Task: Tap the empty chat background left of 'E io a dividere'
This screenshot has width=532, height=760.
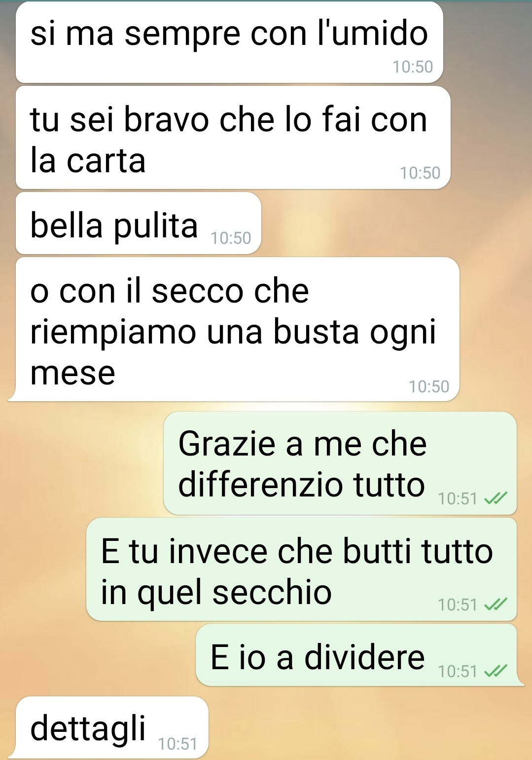Action: pyautogui.click(x=99, y=655)
